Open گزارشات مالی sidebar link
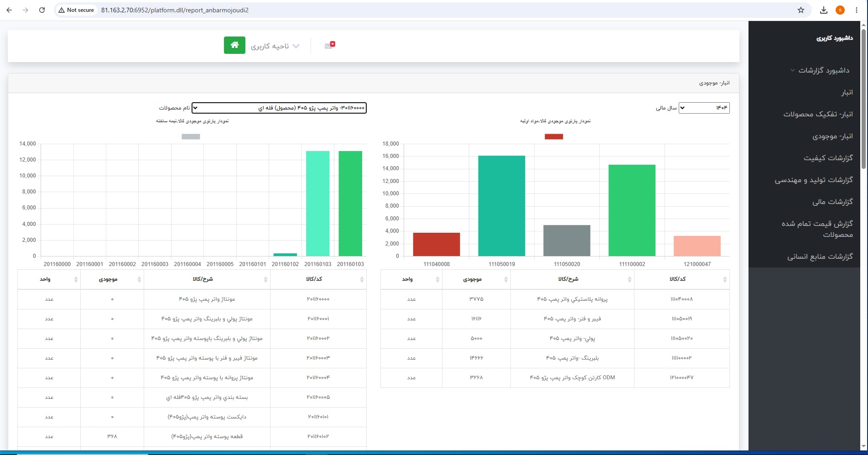This screenshot has width=868, height=455. click(832, 202)
